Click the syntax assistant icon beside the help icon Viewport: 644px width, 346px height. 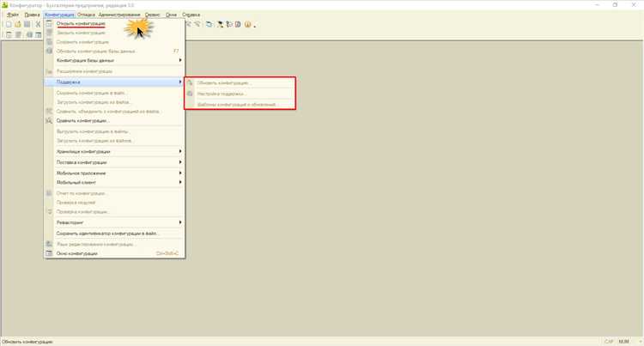point(238,25)
